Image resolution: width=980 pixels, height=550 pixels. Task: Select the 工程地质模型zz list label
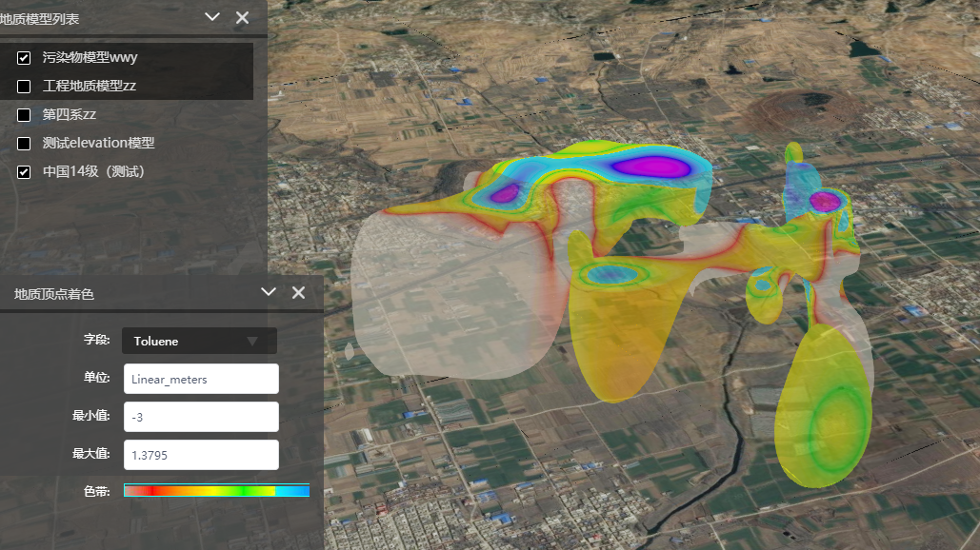coord(90,87)
